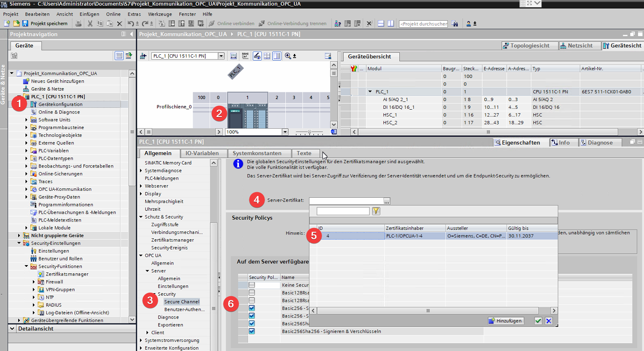The image size is (644, 351).
Task: Click the Projekt durchsuchen search field
Action: [x=423, y=24]
